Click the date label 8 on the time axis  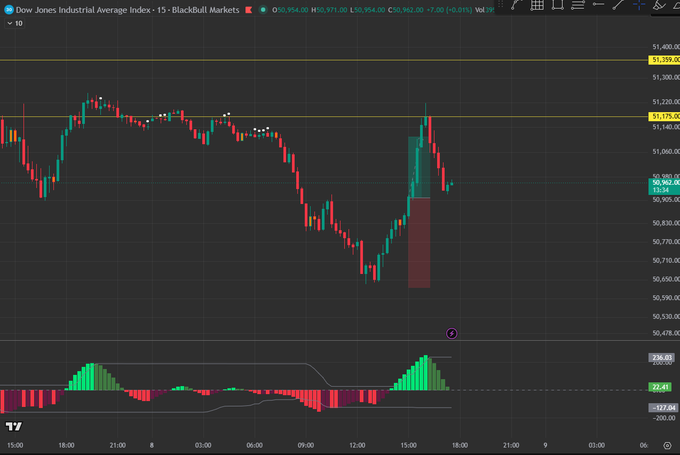152,445
